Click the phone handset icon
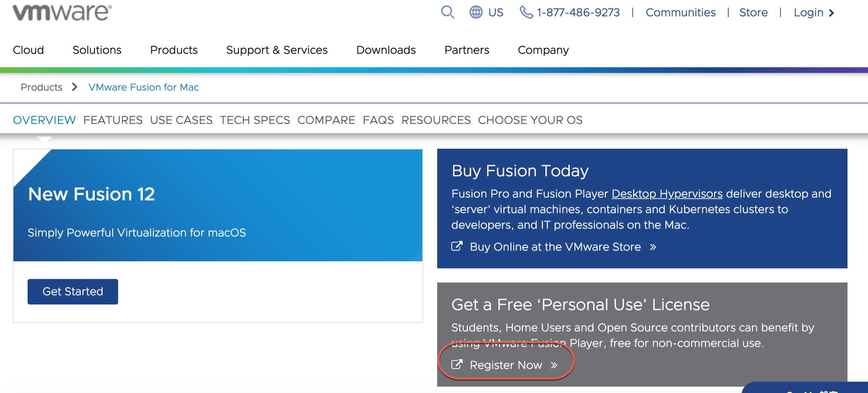 point(526,12)
